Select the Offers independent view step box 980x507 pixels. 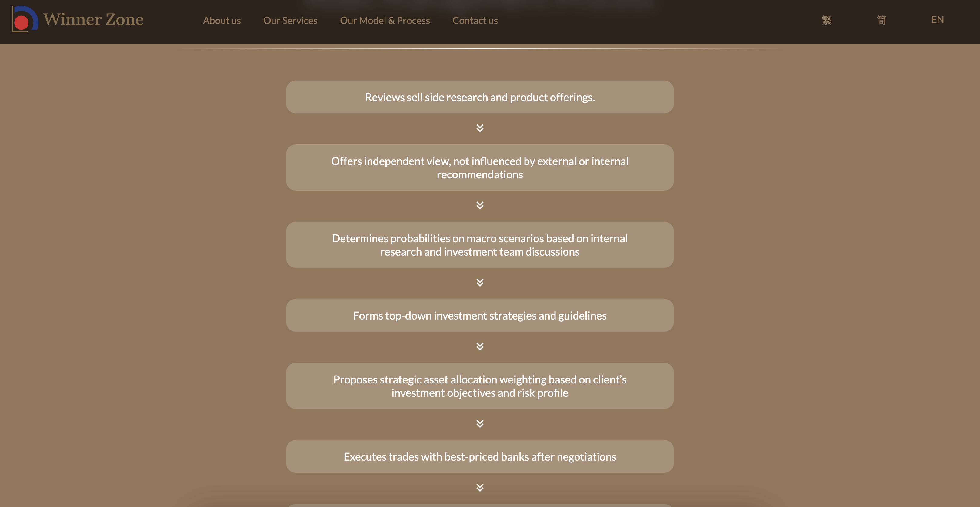point(480,168)
